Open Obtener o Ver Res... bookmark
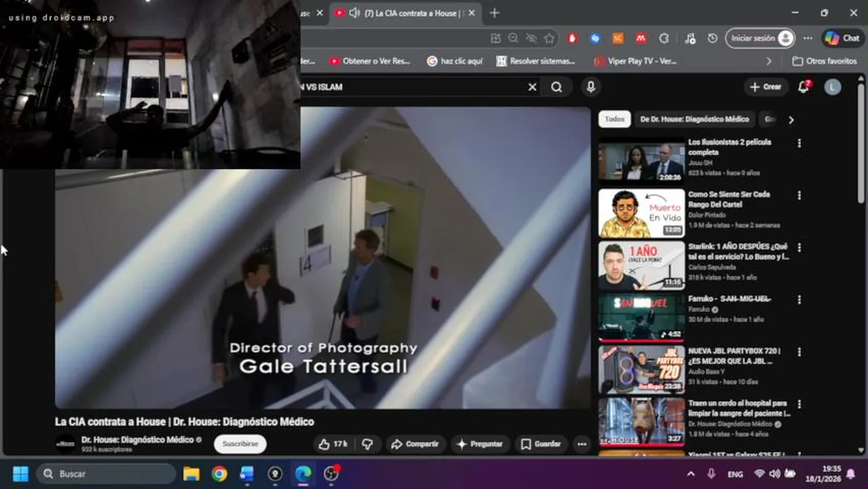 click(369, 61)
